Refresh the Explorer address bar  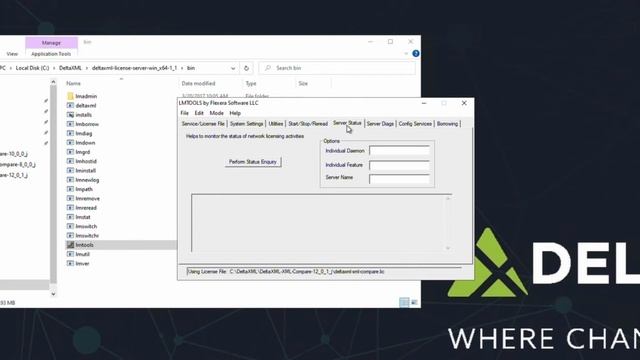(246, 68)
